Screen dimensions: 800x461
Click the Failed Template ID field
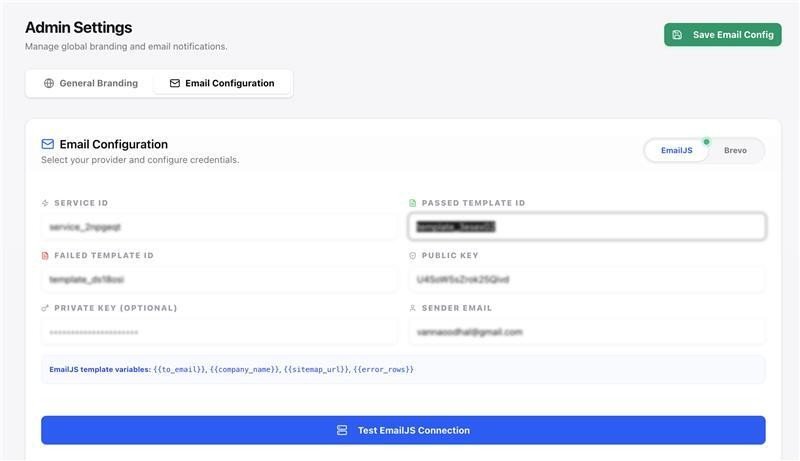click(219, 279)
